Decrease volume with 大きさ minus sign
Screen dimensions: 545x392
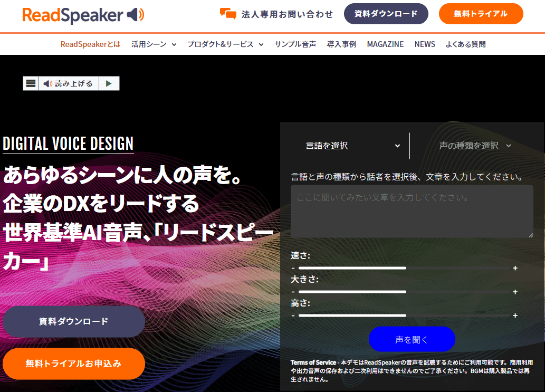293,292
